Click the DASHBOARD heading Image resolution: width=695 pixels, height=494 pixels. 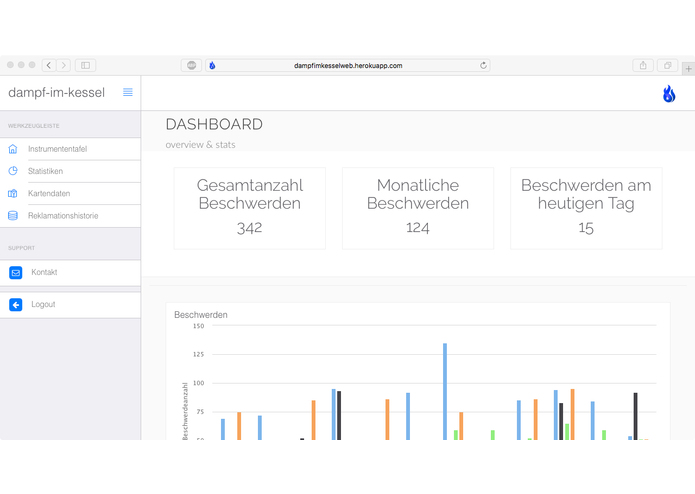pos(214,124)
